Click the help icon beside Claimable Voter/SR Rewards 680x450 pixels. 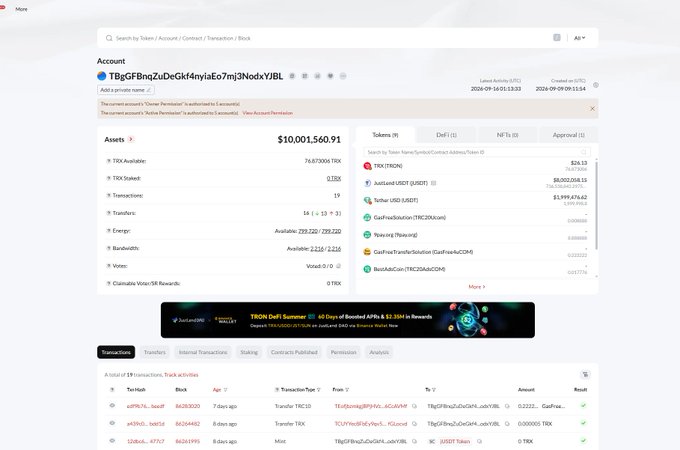pos(108,284)
